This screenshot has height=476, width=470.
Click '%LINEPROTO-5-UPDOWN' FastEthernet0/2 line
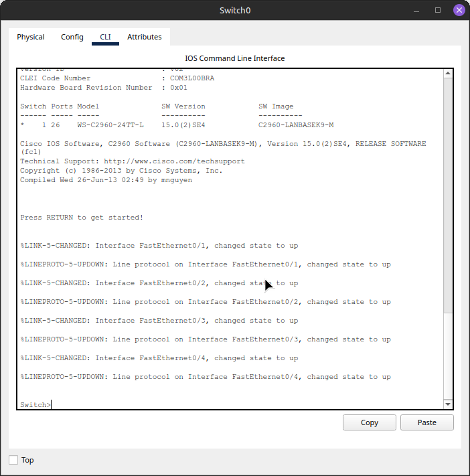[x=206, y=302]
